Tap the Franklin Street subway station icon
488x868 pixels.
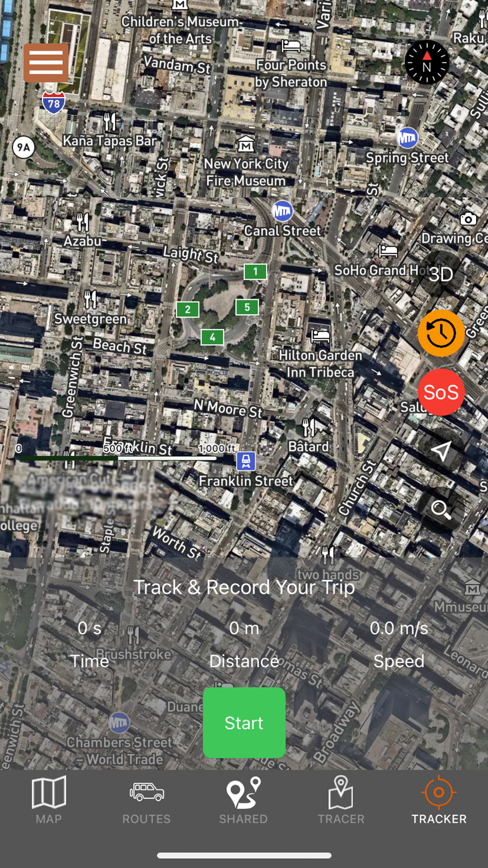246,461
